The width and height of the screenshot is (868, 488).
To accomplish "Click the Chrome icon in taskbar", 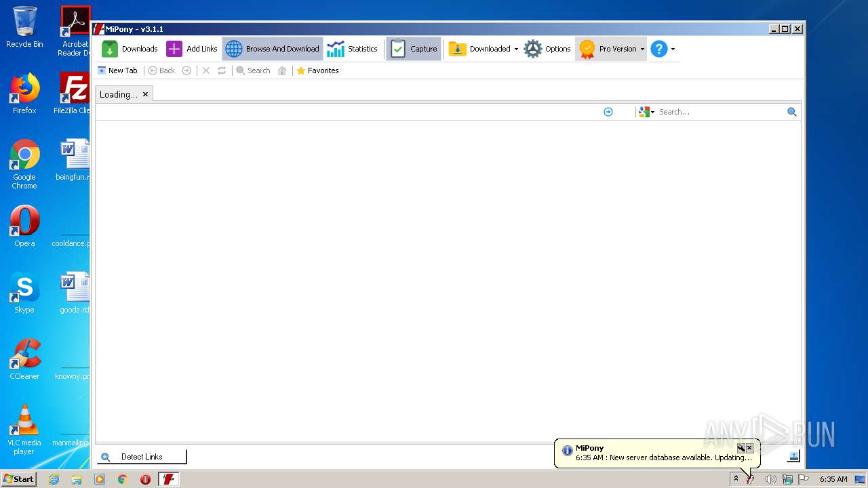I will point(122,479).
